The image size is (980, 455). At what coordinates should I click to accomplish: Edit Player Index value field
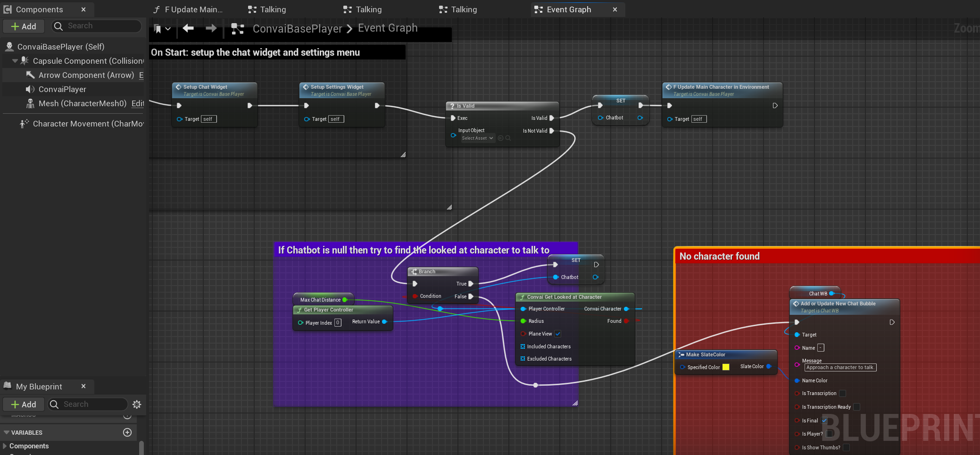(338, 323)
